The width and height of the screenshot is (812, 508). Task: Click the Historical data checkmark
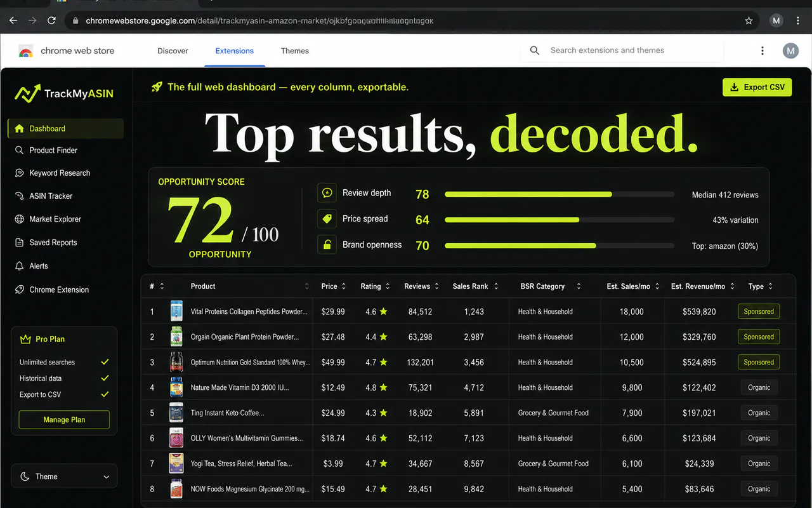click(105, 378)
